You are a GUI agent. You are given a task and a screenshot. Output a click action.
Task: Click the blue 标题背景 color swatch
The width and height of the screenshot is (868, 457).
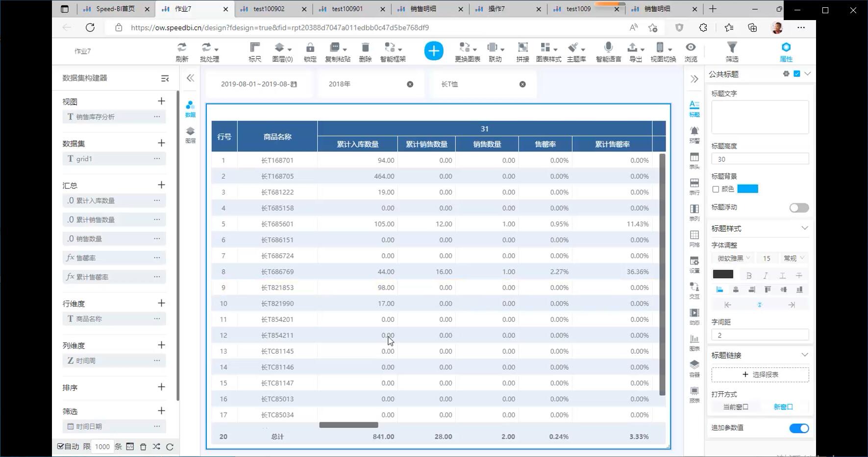click(x=747, y=189)
